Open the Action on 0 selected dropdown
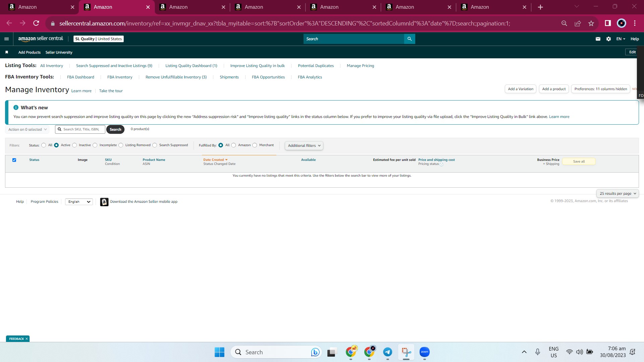The image size is (644, 362). (x=28, y=130)
